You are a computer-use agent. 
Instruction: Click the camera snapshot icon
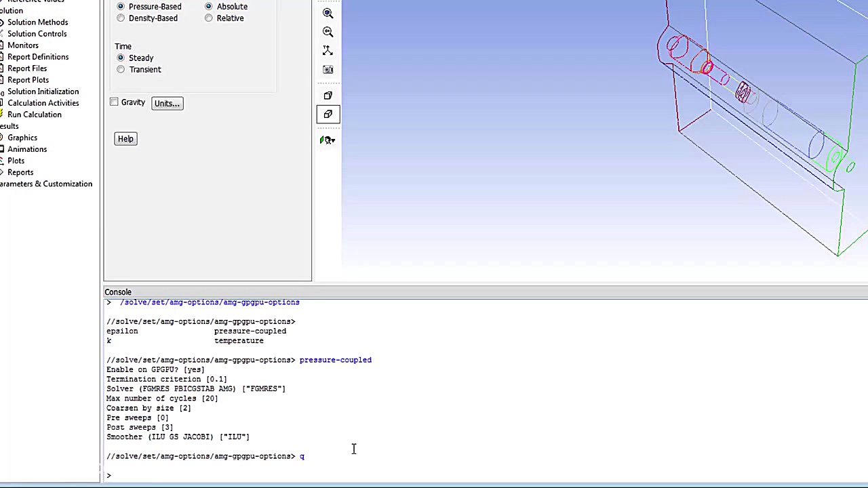[x=328, y=70]
